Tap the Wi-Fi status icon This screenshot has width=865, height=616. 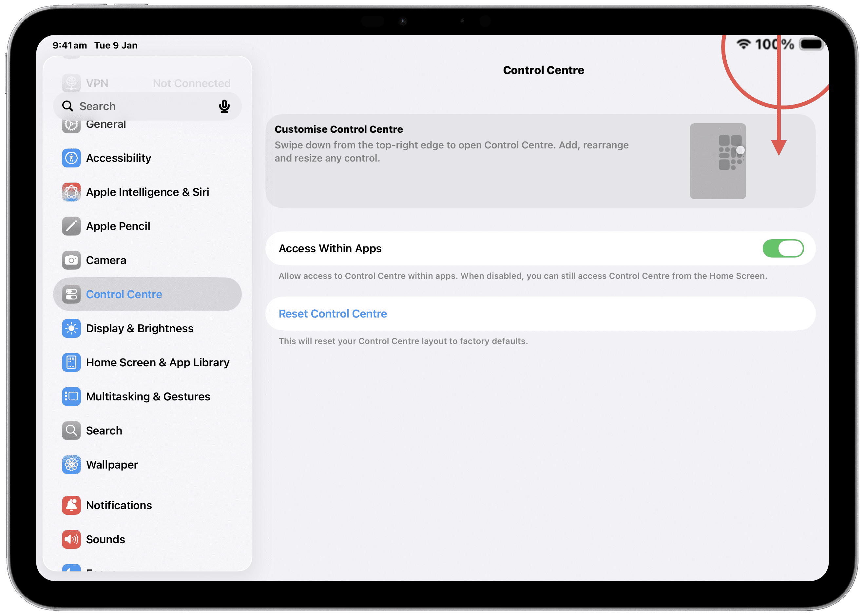[x=743, y=44]
